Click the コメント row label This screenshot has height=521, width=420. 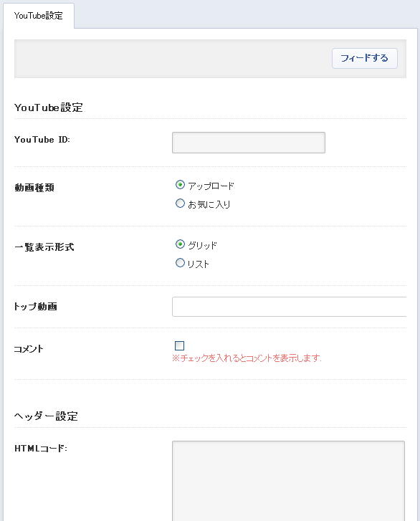pos(29,349)
